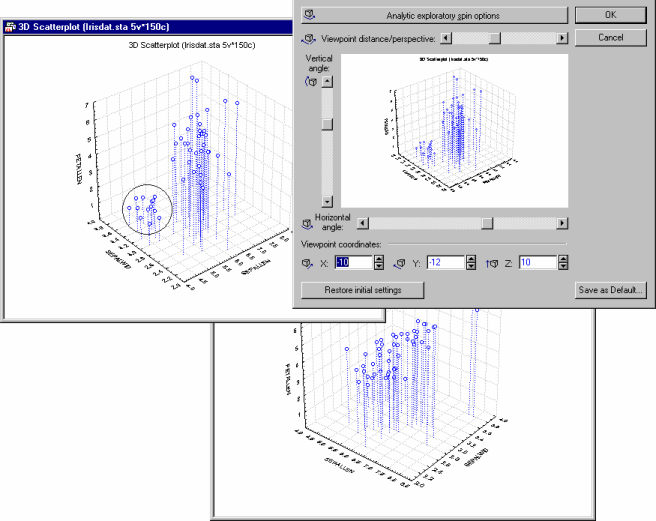Click the spin cube icon on options button
This screenshot has width=656, height=521.
coord(309,15)
